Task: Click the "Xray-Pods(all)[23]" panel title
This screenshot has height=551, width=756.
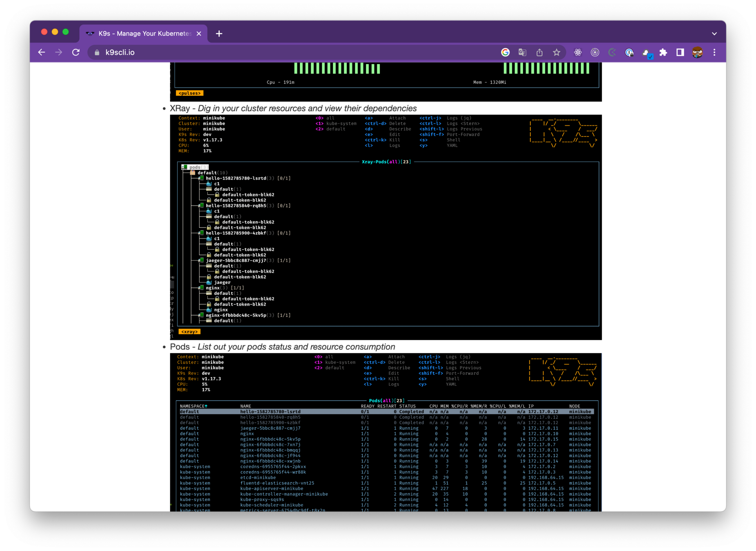Action: click(x=386, y=162)
